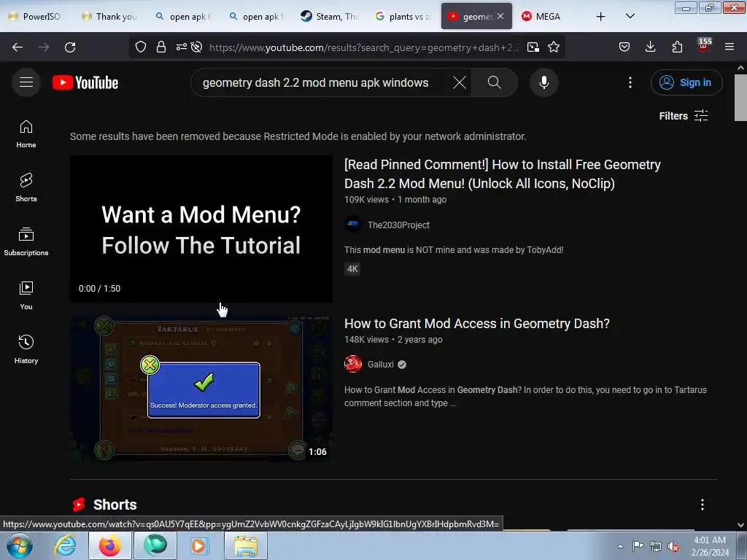Click the Firefox taskbar icon

[x=109, y=545]
